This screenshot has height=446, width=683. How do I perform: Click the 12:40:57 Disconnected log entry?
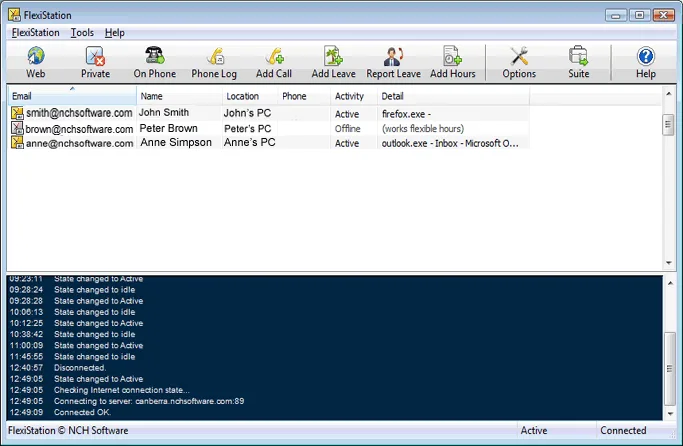[x=57, y=368]
